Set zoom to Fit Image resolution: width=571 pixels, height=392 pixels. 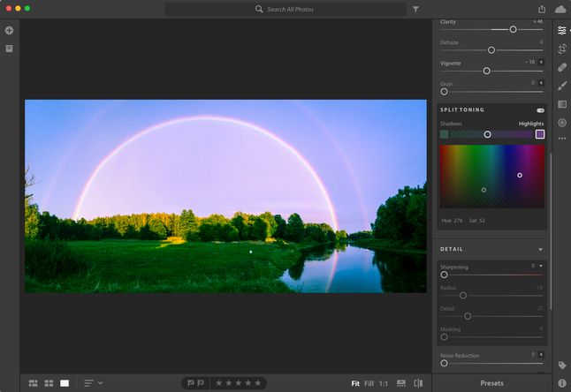click(x=355, y=383)
